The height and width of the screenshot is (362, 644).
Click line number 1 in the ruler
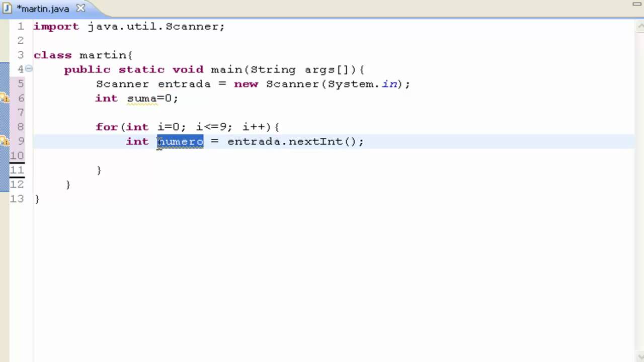pos(21,26)
